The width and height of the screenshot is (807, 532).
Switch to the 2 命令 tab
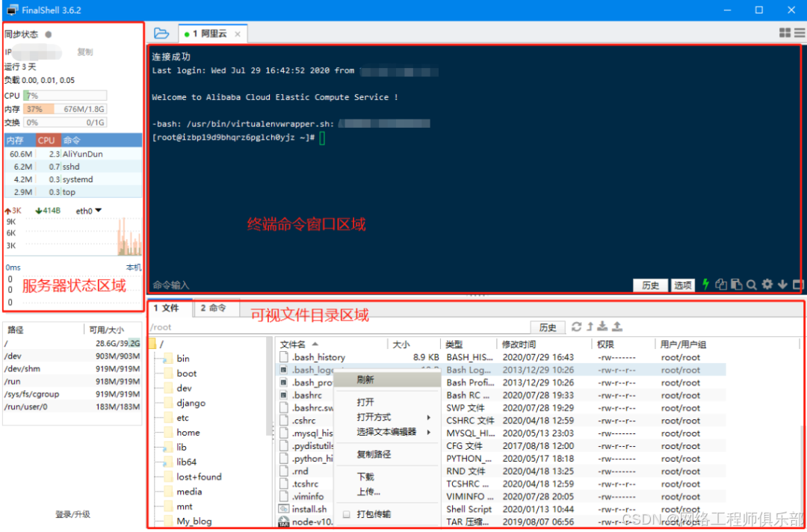[x=215, y=308]
